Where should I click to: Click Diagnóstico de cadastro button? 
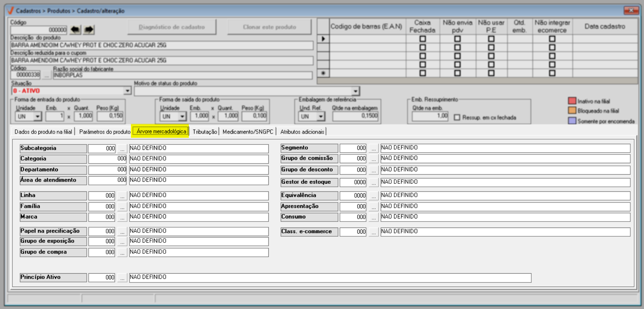pyautogui.click(x=172, y=27)
